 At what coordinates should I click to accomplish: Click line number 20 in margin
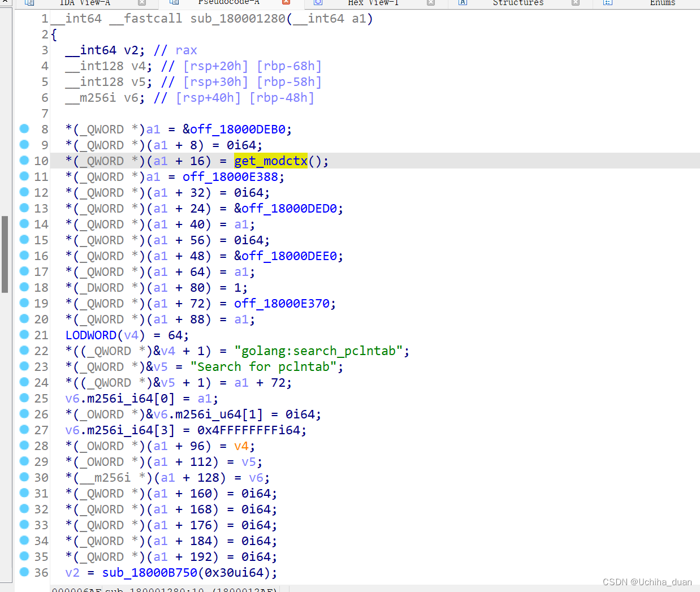tap(42, 319)
